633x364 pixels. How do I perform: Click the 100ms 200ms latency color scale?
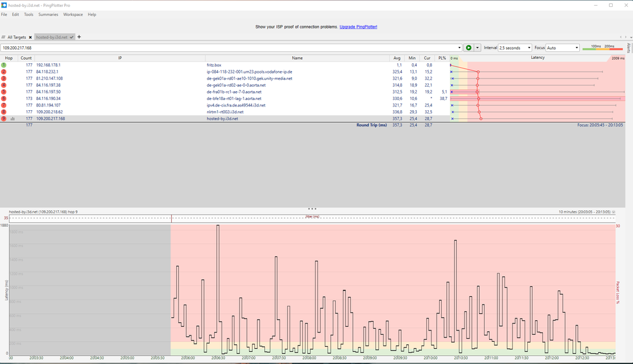tap(603, 47)
